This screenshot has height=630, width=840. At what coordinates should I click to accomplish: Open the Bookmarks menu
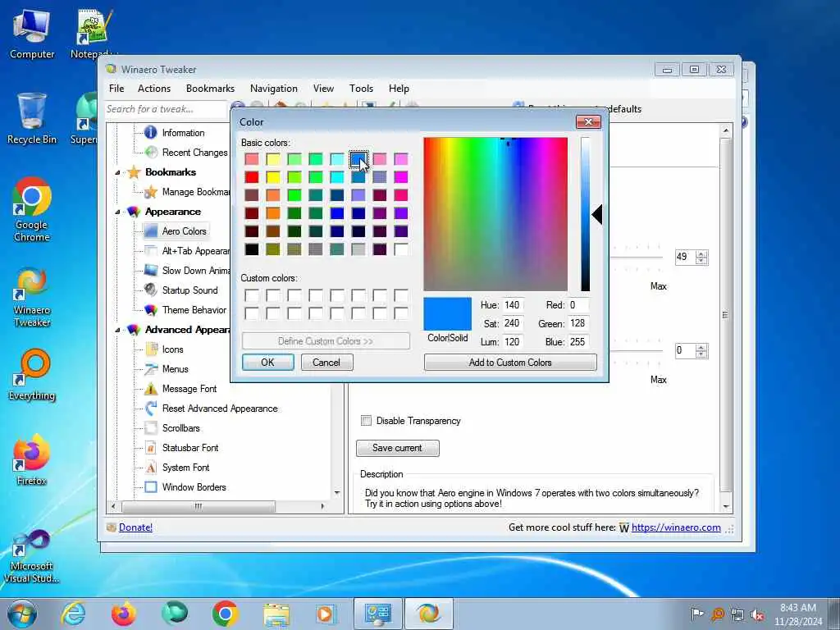(210, 89)
